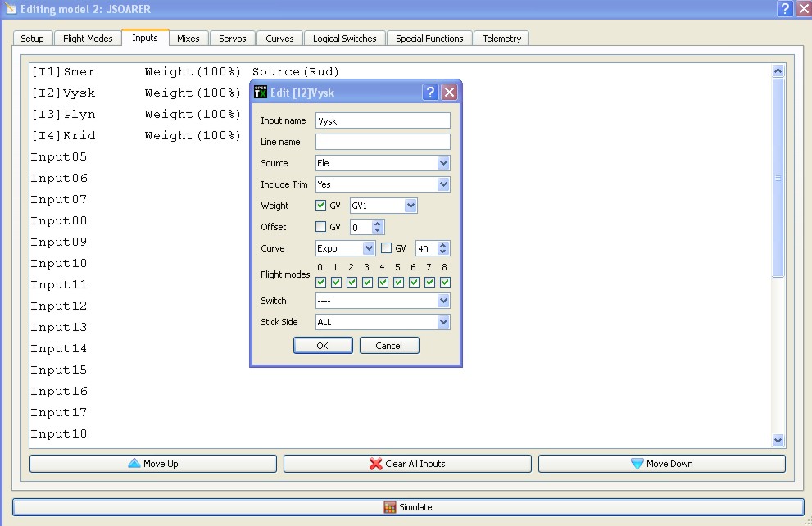Confirm with the OK button
Screen dimensions: 812x526
[323, 346]
